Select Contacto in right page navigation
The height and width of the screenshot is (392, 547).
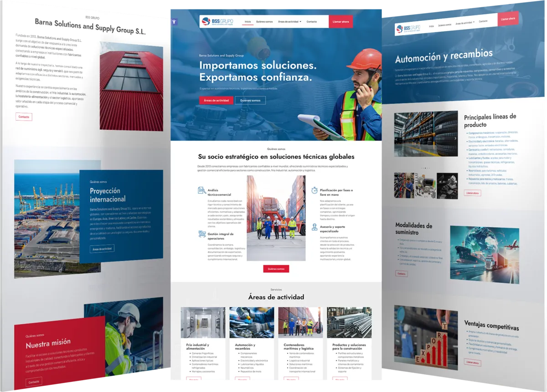(483, 21)
